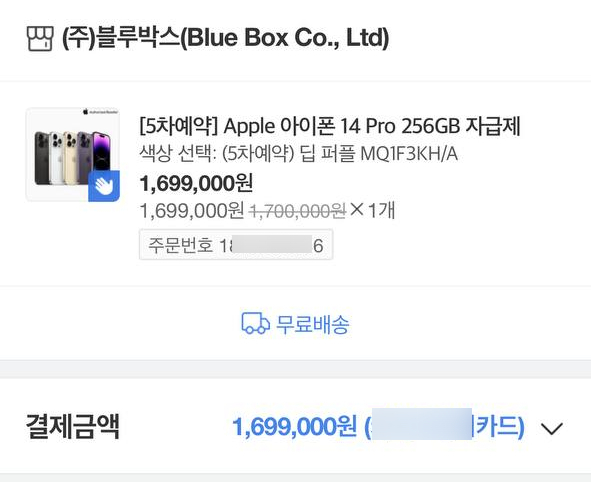Click the gray 1,699,000원 unit price

tap(192, 211)
